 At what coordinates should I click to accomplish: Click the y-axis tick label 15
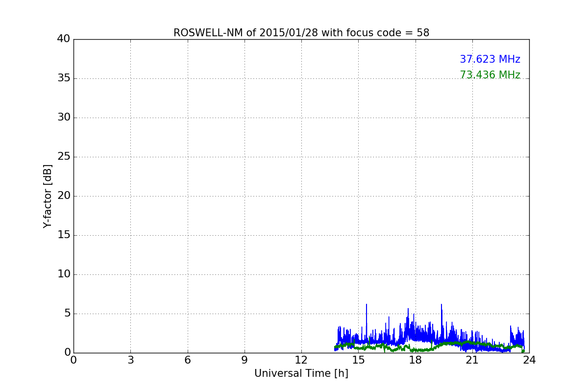click(x=64, y=235)
